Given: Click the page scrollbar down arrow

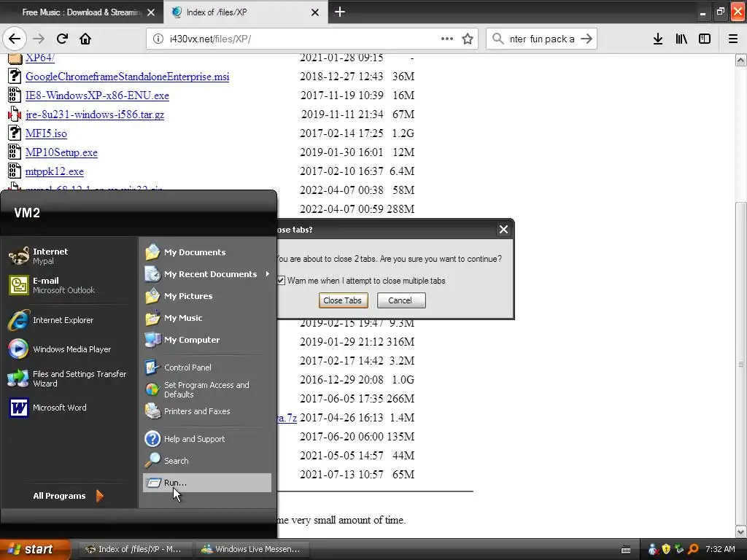Looking at the screenshot, I should pos(741,531).
